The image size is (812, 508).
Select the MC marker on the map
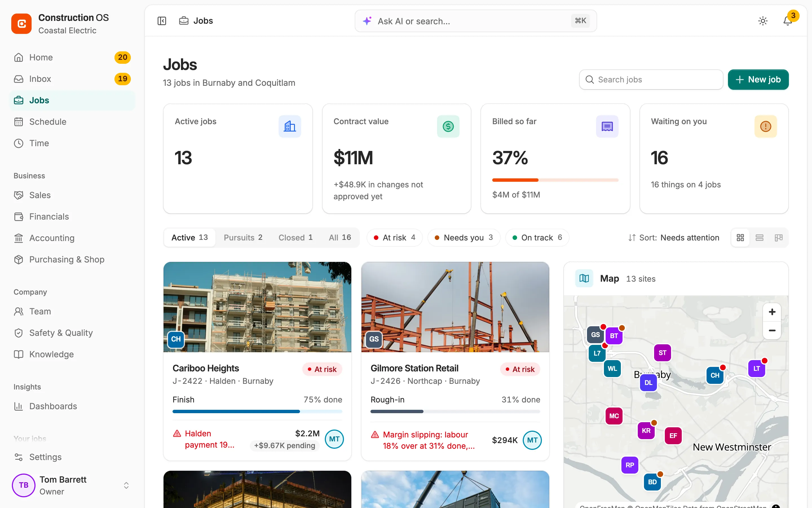614,416
